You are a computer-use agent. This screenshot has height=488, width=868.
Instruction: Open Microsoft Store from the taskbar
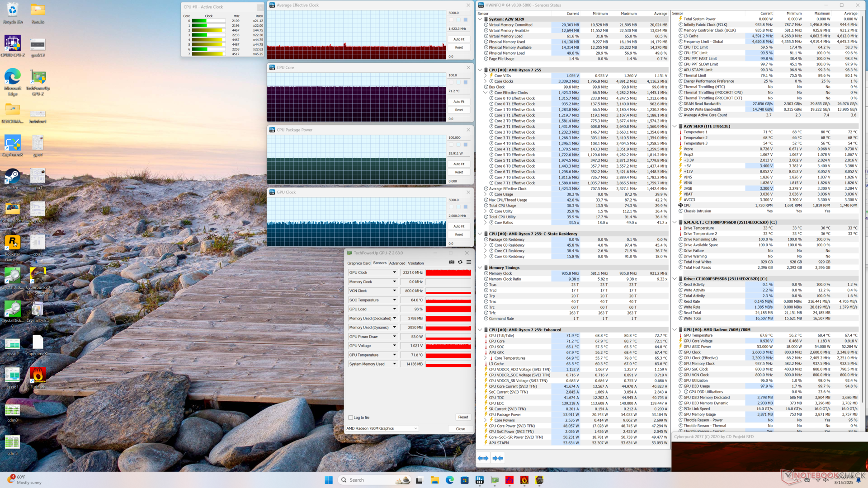(x=465, y=480)
